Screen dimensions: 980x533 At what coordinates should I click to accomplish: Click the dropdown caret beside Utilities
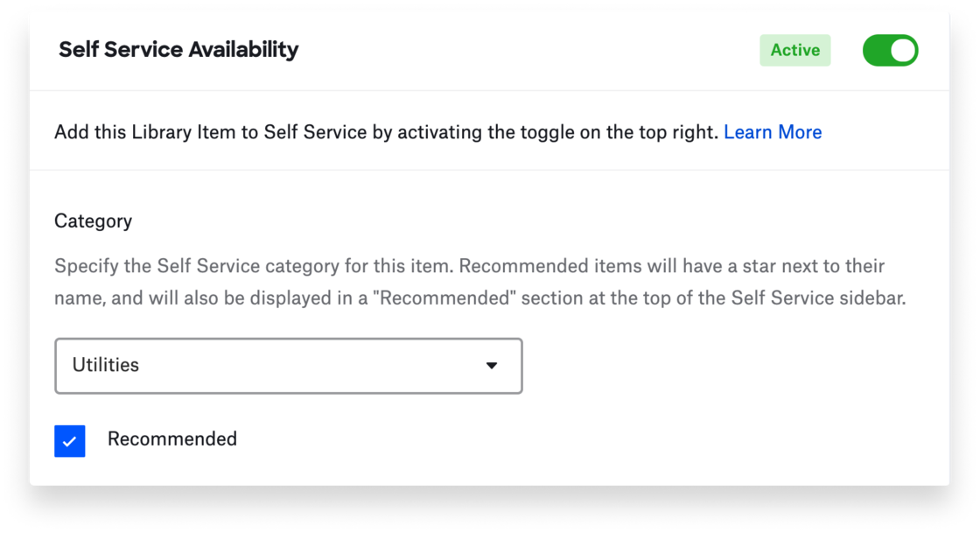pos(491,365)
